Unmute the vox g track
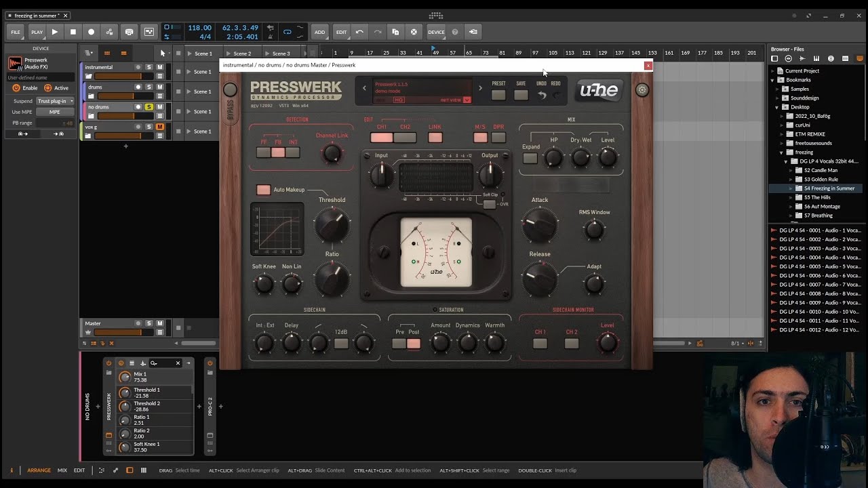The image size is (868, 488). 160,127
